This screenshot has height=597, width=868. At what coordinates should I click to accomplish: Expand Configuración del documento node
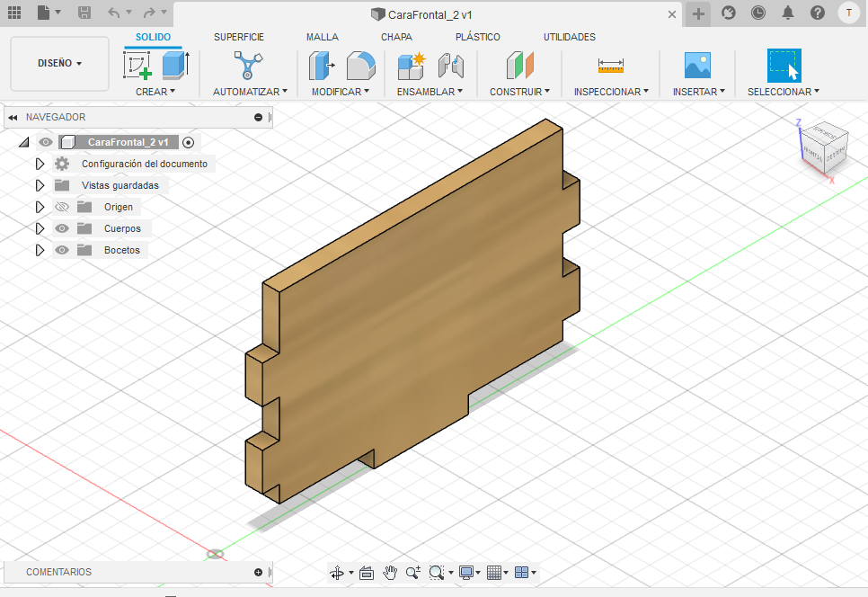click(40, 164)
